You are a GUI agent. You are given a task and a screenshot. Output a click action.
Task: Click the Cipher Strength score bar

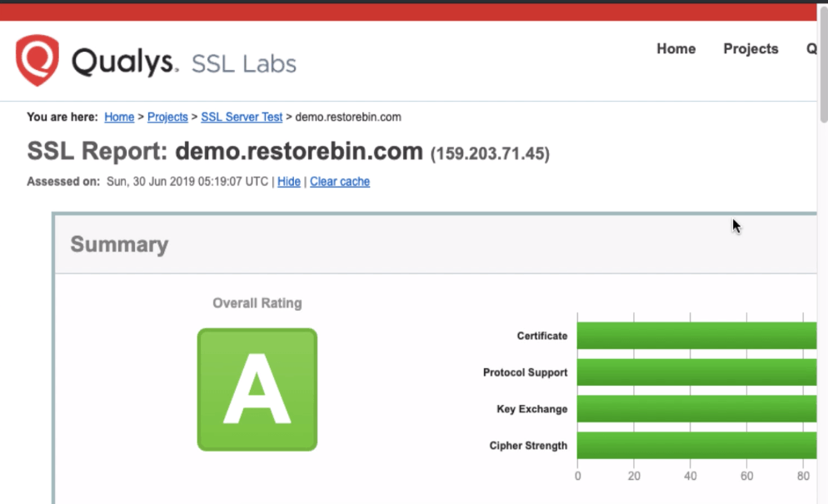696,446
